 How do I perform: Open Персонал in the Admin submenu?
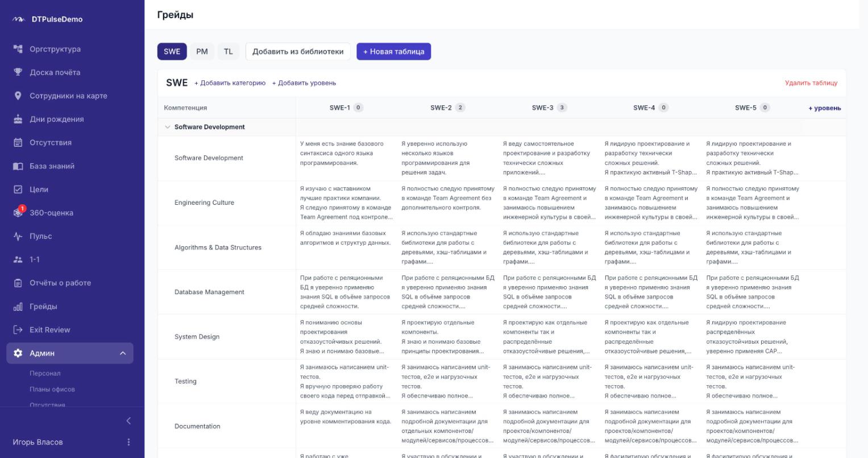(45, 373)
